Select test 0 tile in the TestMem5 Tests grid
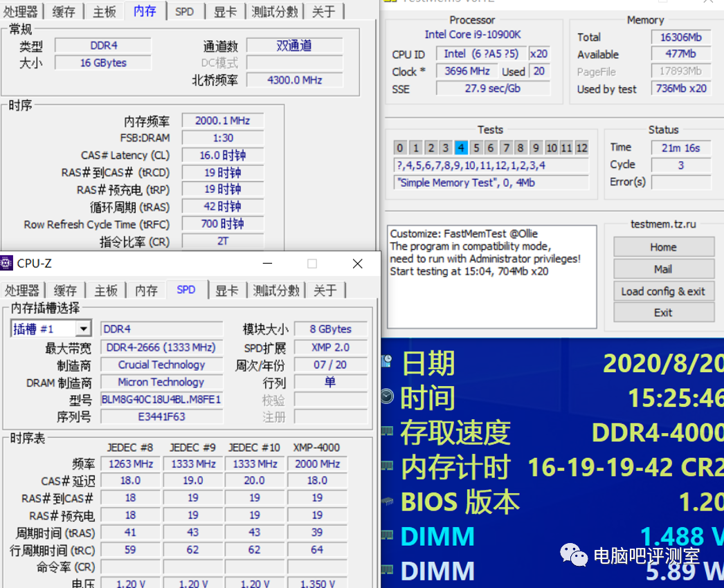Image resolution: width=724 pixels, height=588 pixels. click(x=399, y=147)
